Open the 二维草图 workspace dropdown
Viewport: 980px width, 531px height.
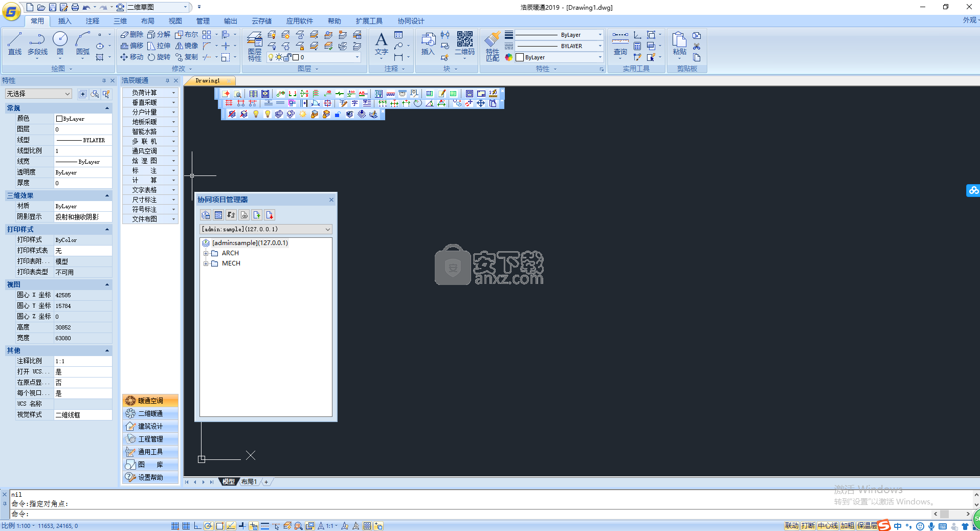(x=185, y=7)
